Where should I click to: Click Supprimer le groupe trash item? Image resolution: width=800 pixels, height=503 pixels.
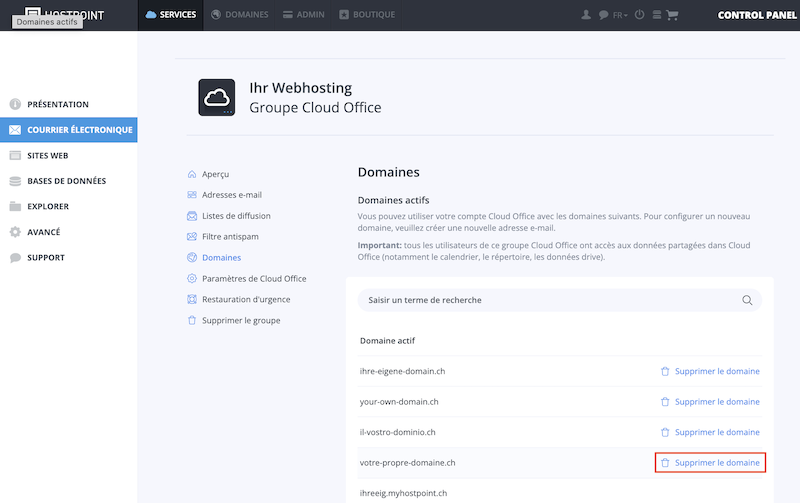click(234, 320)
